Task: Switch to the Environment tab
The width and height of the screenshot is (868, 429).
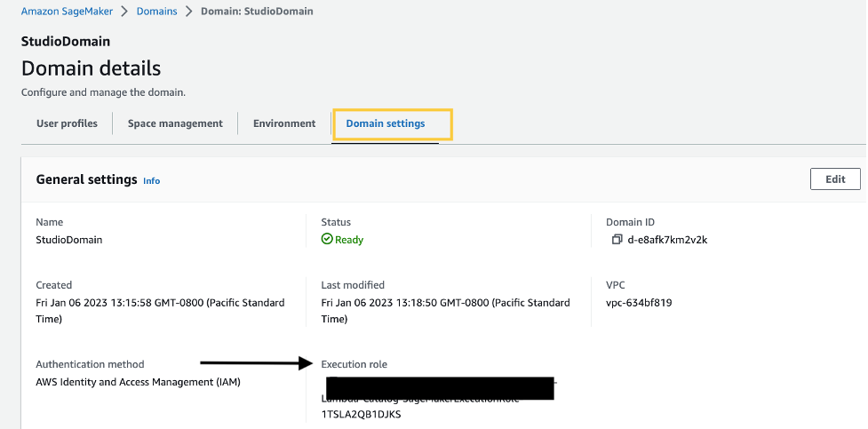Action: click(284, 123)
